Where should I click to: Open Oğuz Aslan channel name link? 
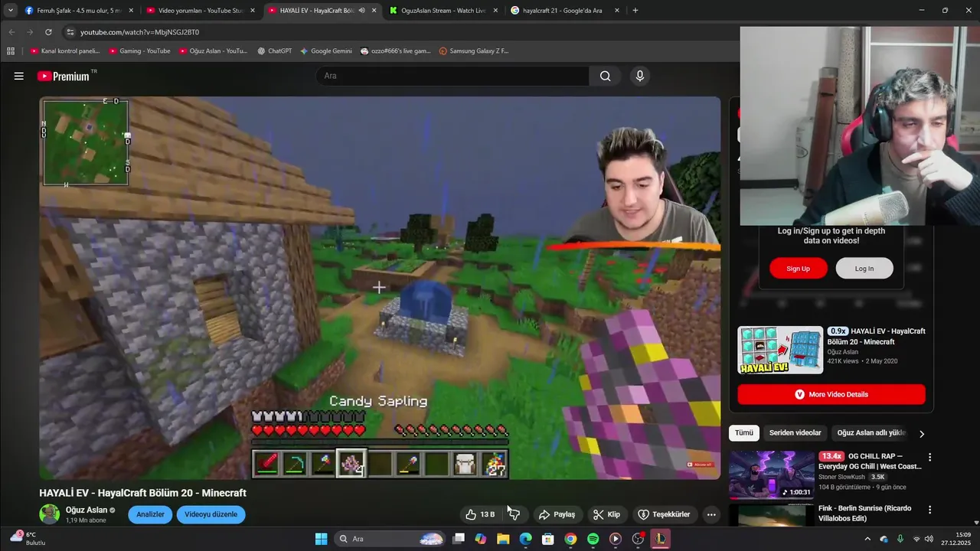(87, 510)
